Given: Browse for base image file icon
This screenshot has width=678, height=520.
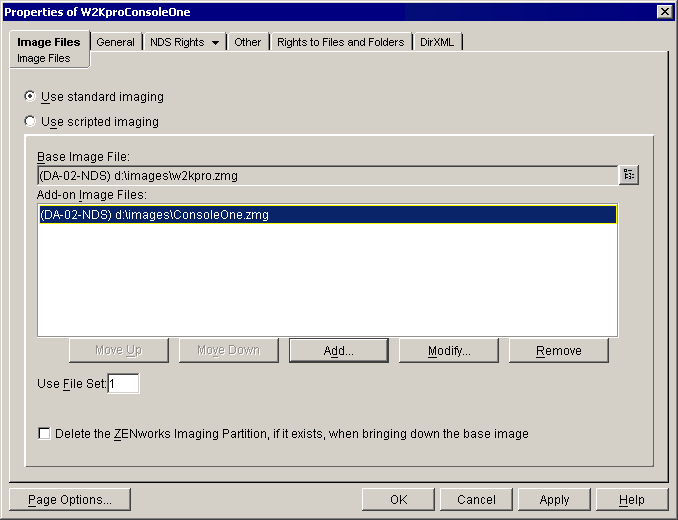Looking at the screenshot, I should (629, 175).
